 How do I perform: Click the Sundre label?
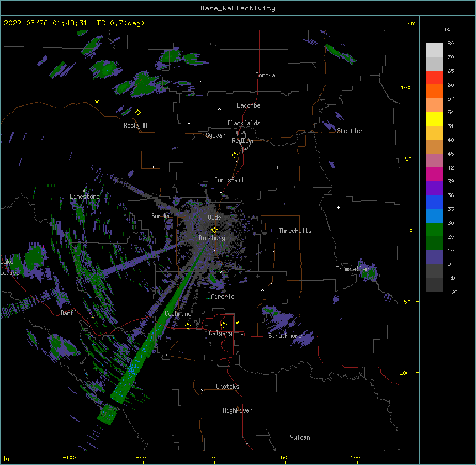(x=161, y=216)
